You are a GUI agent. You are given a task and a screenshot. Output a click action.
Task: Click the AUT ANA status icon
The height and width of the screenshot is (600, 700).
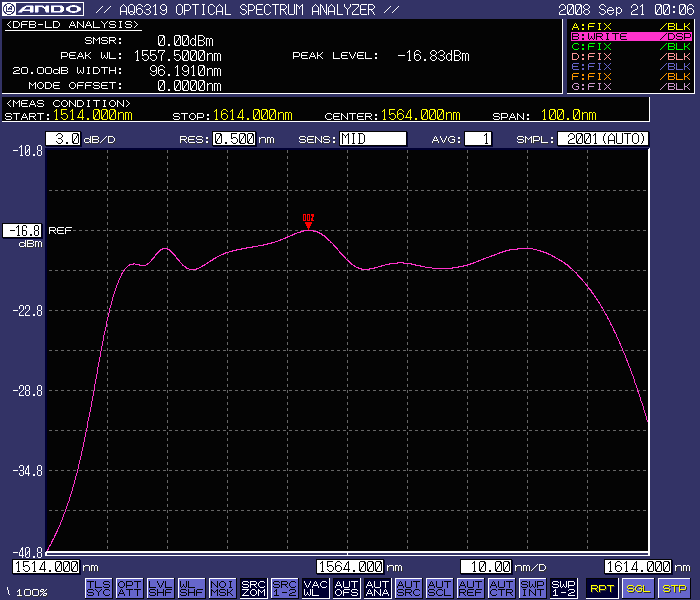click(378, 588)
